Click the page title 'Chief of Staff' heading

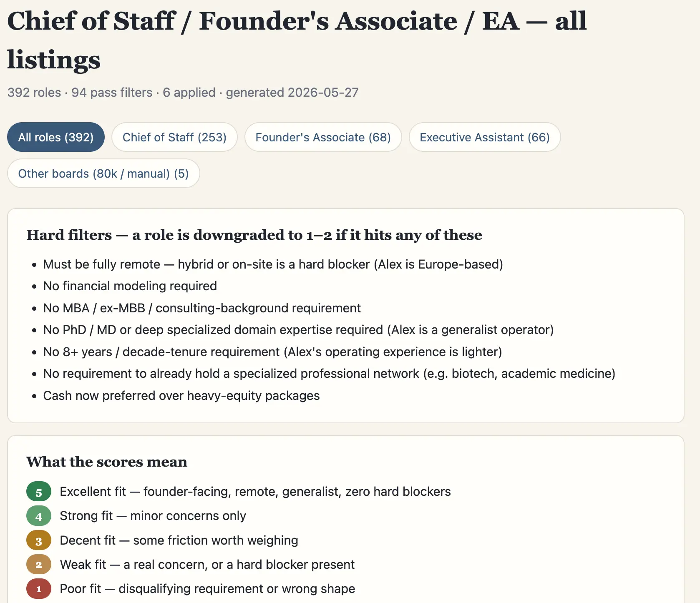point(297,40)
